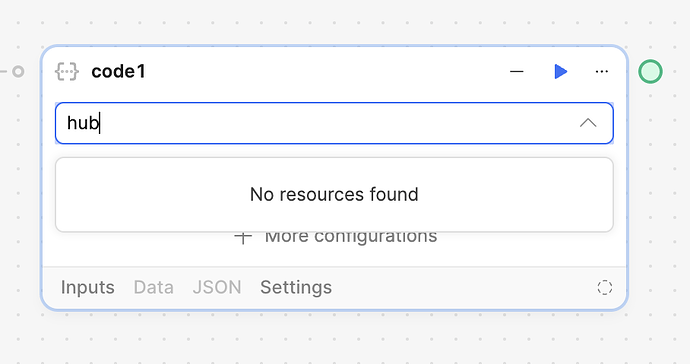690x364 pixels.
Task: Collapse the code1 block using minus icon
Action: click(x=517, y=71)
